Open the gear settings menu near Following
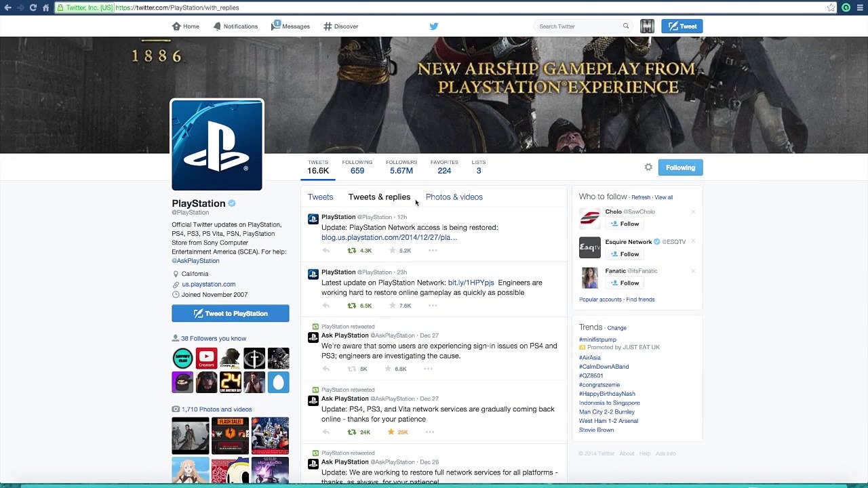 coord(648,167)
